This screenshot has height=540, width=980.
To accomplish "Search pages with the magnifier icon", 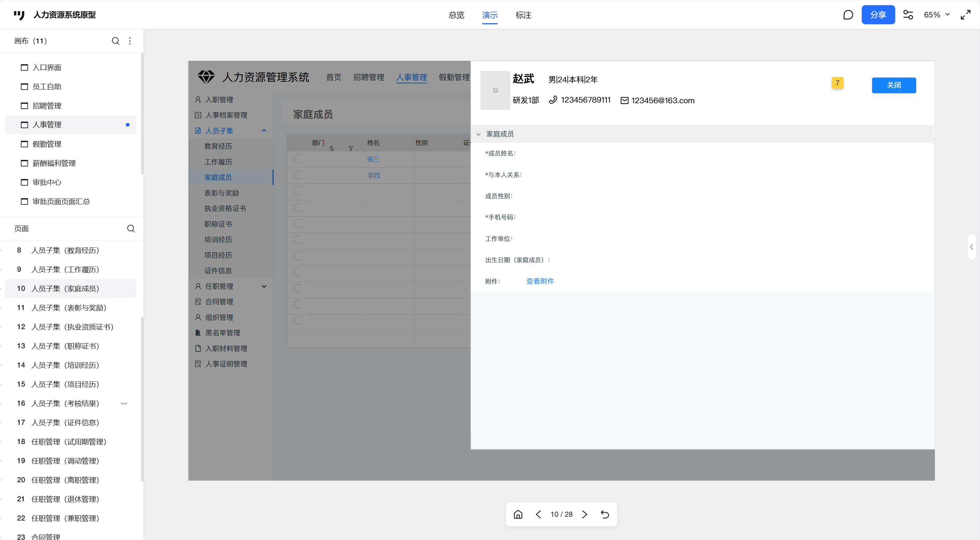I will (x=131, y=229).
